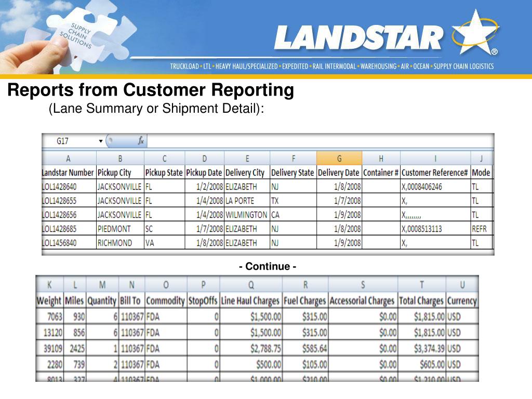Select the $2,788.75 line haul cell
This screenshot has width=532, height=399.
251,349
